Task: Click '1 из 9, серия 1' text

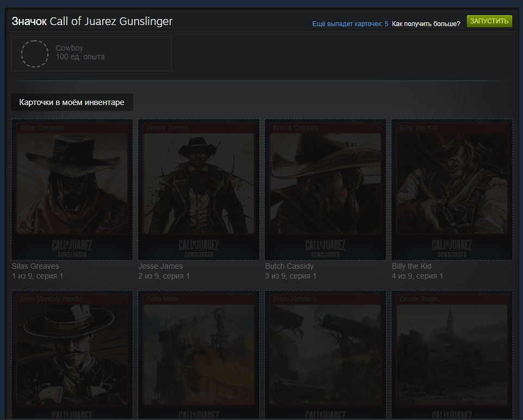Action: [38, 276]
